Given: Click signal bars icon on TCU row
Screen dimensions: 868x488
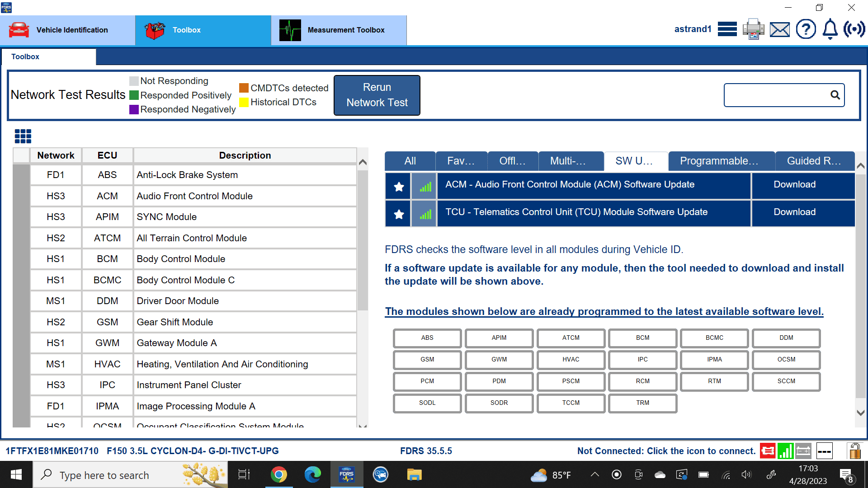Looking at the screenshot, I should [425, 214].
